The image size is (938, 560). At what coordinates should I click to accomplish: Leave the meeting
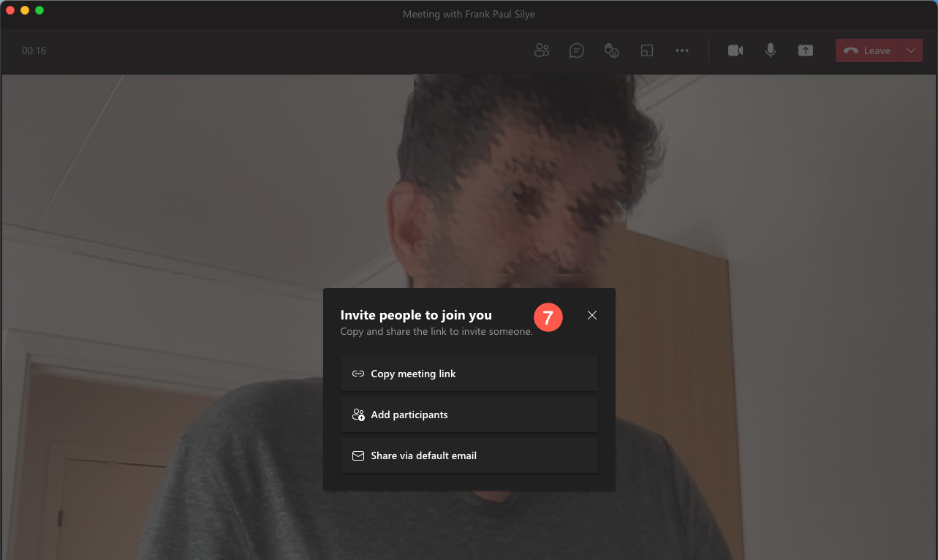867,50
